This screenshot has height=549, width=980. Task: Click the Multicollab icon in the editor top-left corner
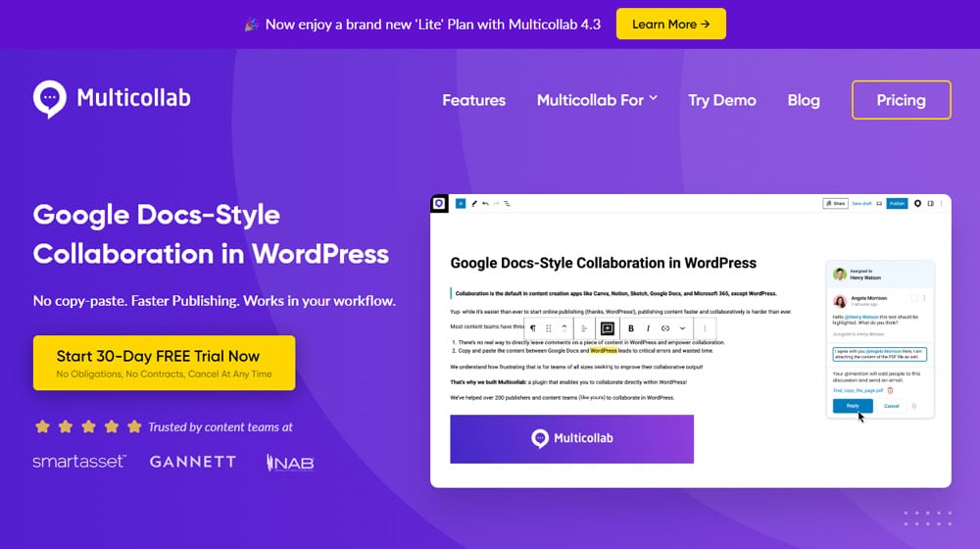(439, 203)
